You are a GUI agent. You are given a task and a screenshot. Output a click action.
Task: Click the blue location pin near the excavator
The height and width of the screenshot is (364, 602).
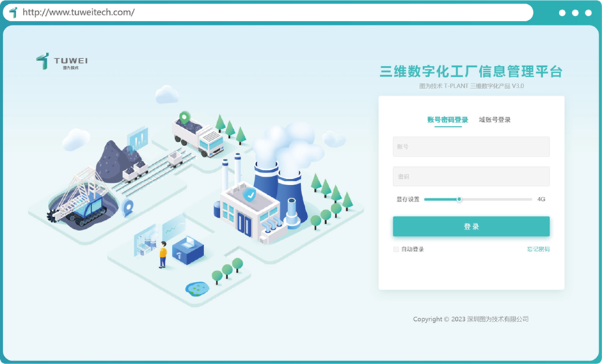(127, 207)
